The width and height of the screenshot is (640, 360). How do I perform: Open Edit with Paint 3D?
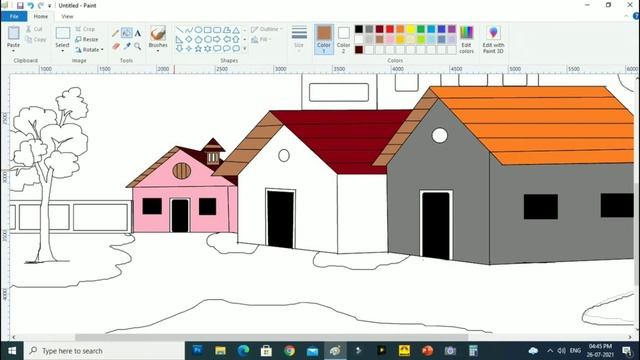493,39
